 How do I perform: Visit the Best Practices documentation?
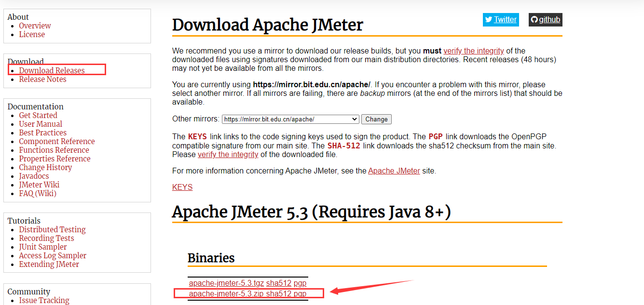(42, 133)
